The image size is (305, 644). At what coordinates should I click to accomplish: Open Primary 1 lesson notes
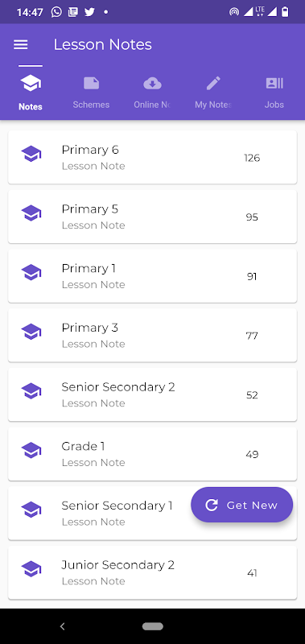[x=152, y=275]
